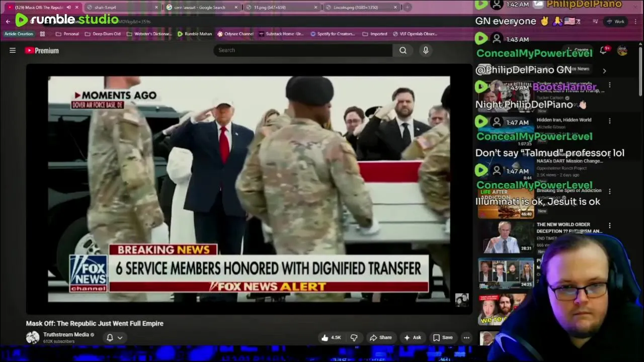Open the YouTube account avatar menu

(x=622, y=50)
